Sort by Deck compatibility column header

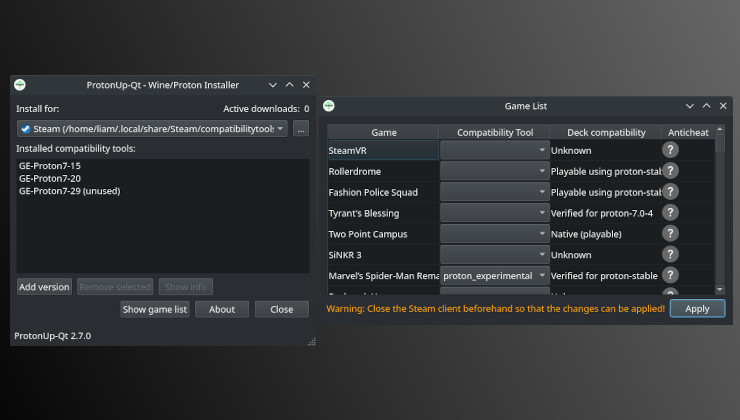pyautogui.click(x=606, y=132)
